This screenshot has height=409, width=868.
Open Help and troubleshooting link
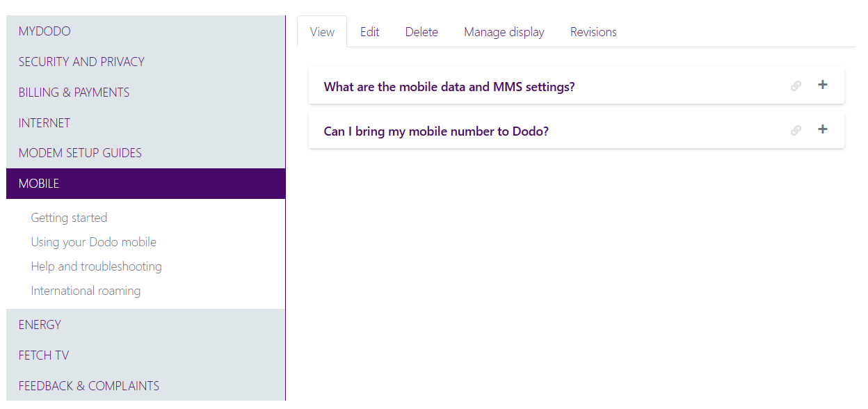point(96,266)
